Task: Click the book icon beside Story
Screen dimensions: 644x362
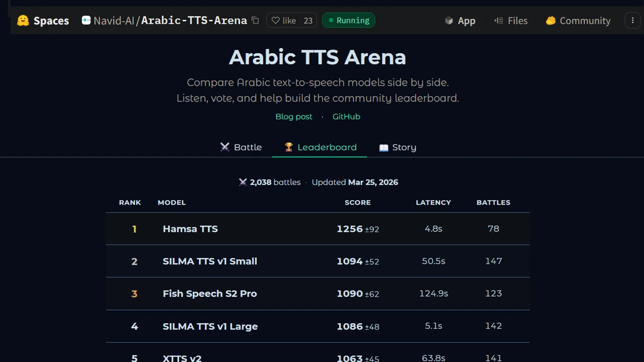Action: point(384,147)
